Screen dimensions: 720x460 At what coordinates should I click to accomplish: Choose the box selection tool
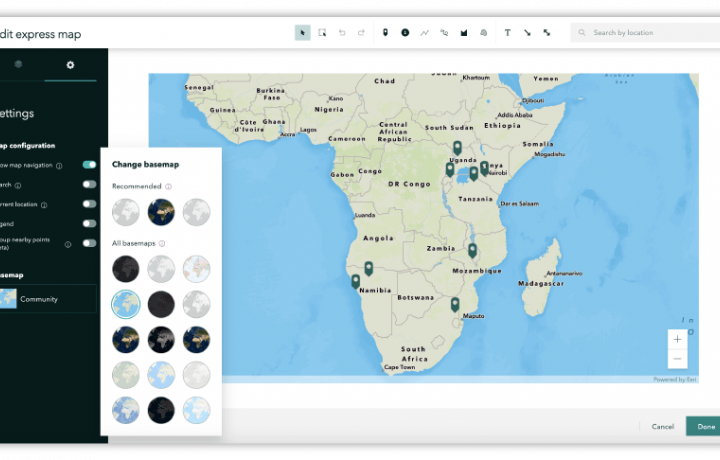click(x=322, y=33)
